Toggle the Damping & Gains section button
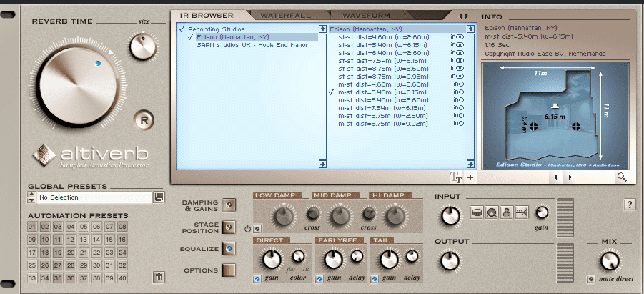Screen dimensions: 644x294 tap(229, 205)
